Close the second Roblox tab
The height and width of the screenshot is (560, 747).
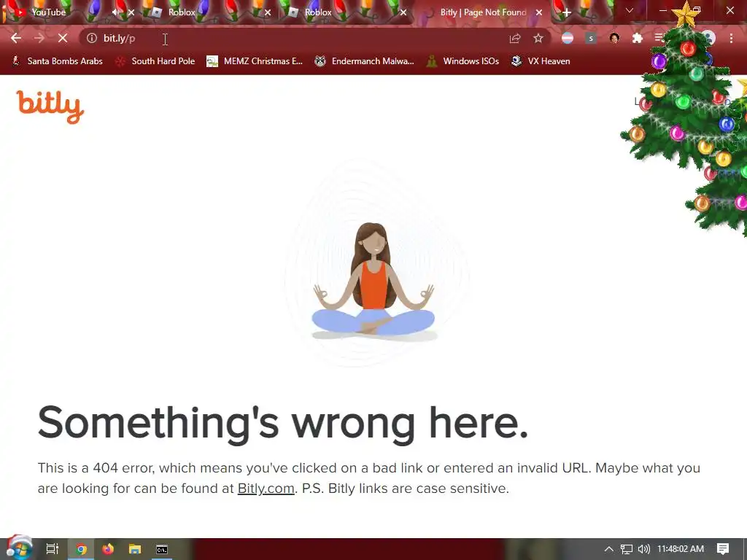(403, 13)
